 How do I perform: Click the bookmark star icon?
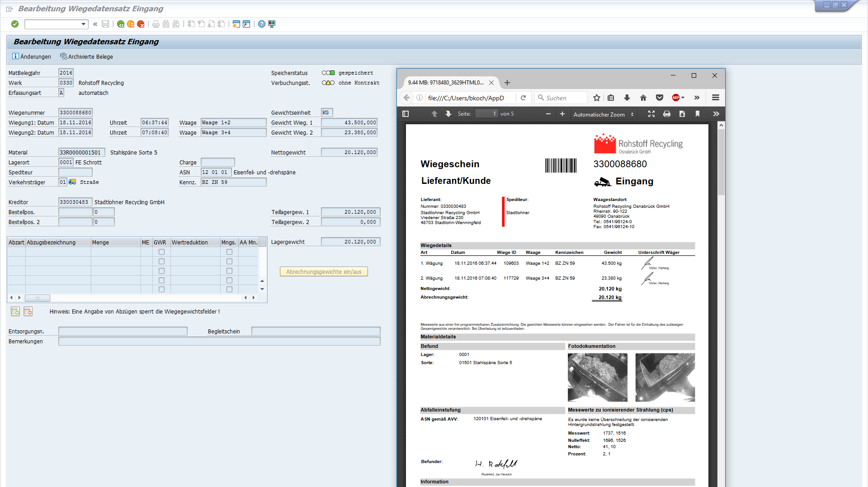coord(597,98)
